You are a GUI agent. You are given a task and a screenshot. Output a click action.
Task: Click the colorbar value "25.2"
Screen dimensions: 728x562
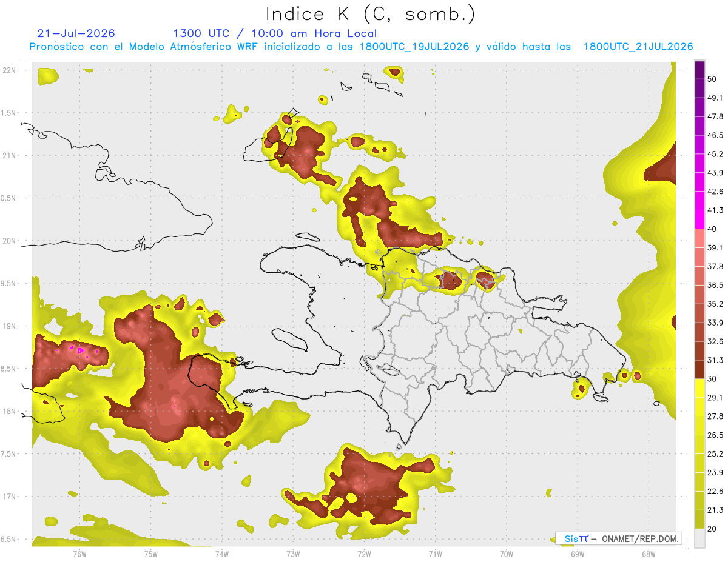tap(715, 454)
